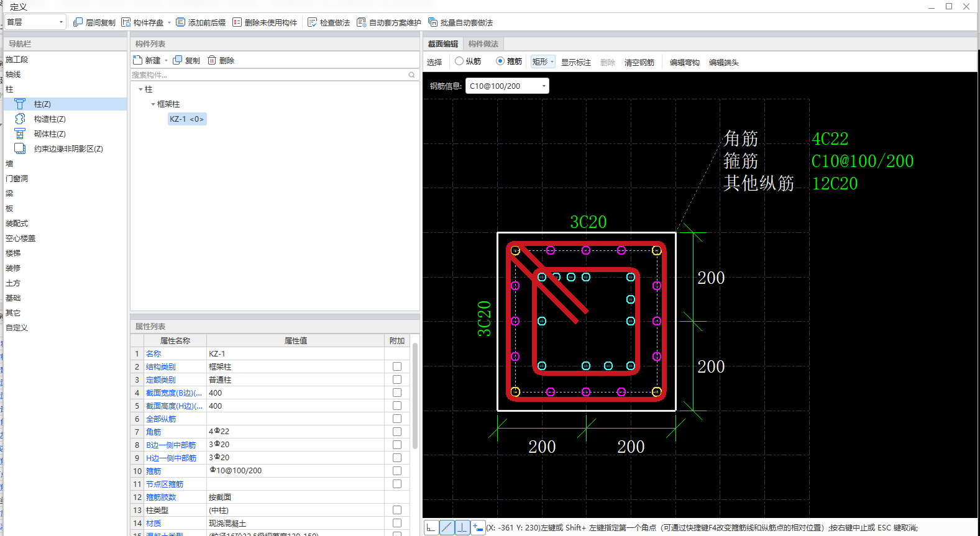980x536 pixels.
Task: Open the 装配式 navigation category
Action: 17,223
